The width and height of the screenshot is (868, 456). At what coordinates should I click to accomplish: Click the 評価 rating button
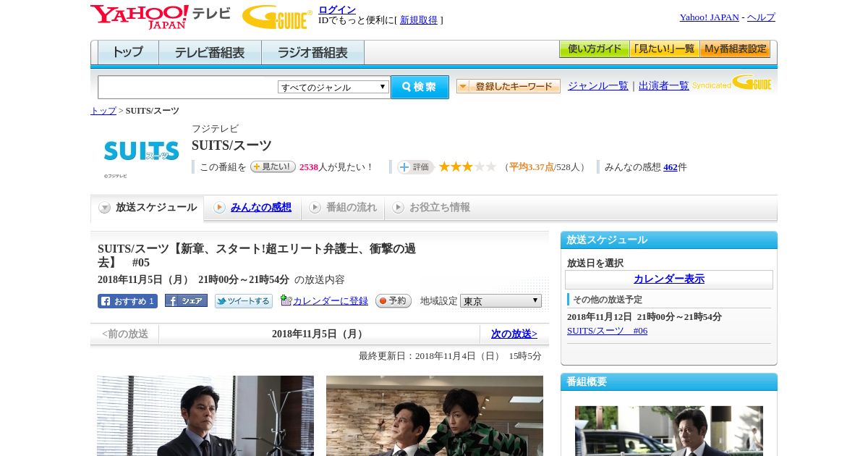tap(415, 167)
